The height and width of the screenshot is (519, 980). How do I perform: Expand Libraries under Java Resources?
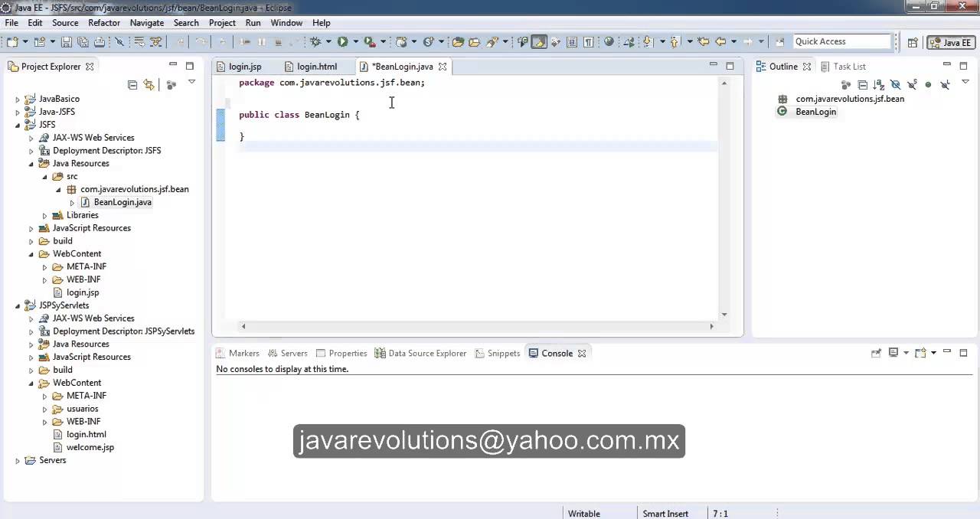click(44, 216)
